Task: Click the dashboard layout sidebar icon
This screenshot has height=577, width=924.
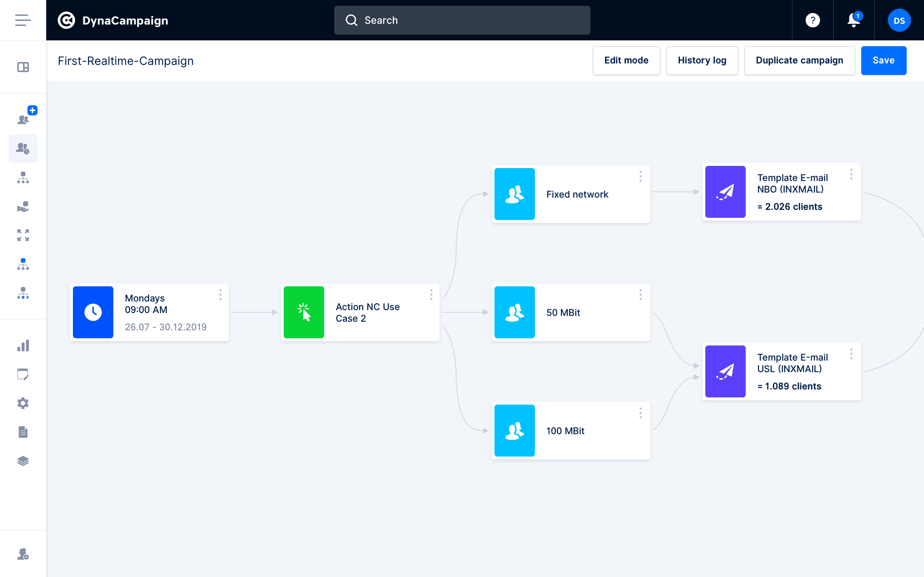Action: click(x=23, y=67)
